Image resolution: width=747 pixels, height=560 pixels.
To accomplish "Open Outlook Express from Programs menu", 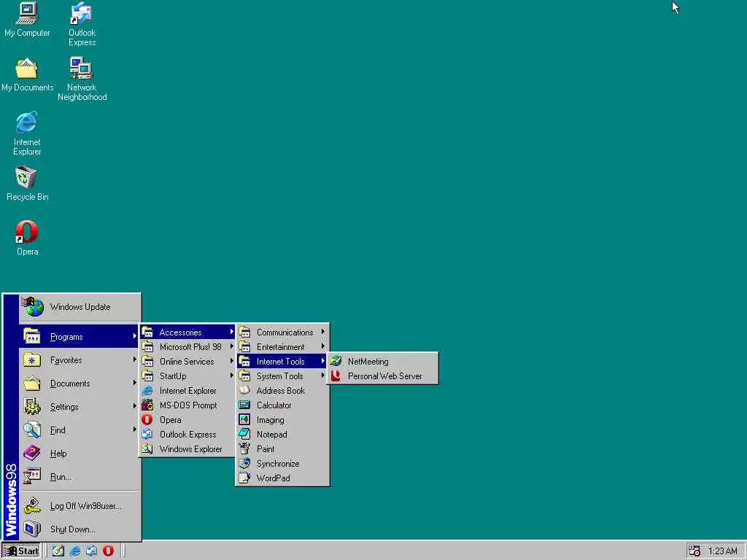I will point(187,435).
